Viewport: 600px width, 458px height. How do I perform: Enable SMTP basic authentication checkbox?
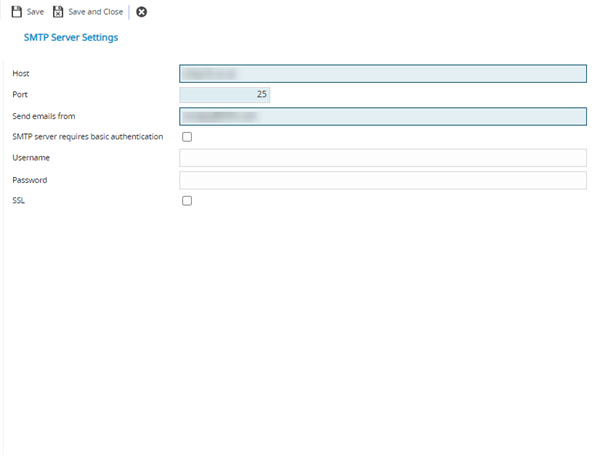click(187, 137)
